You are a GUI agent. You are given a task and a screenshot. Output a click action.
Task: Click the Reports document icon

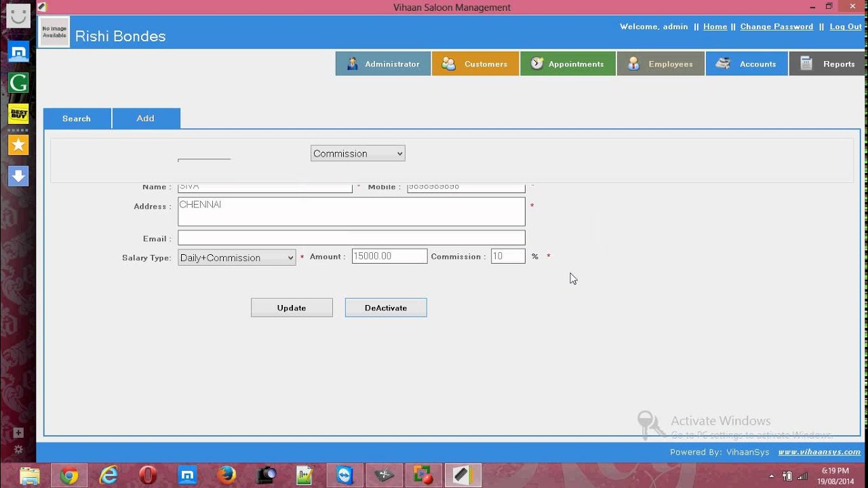coord(806,64)
